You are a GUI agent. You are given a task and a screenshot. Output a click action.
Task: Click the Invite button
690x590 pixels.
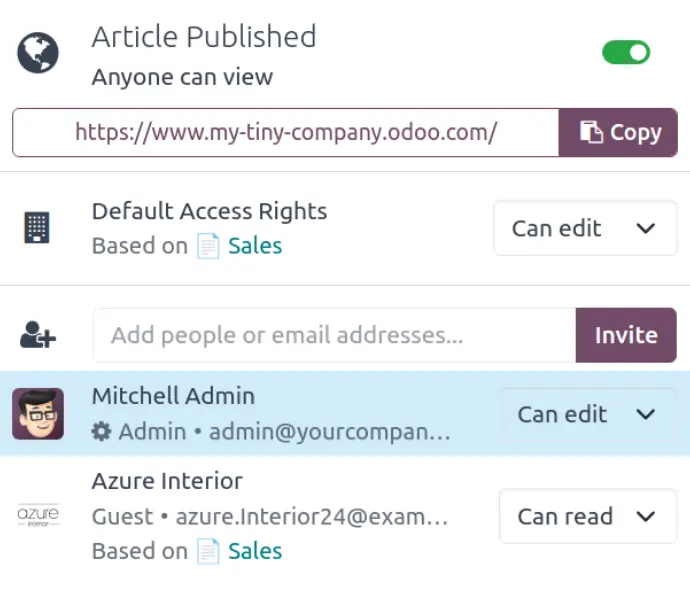point(626,335)
